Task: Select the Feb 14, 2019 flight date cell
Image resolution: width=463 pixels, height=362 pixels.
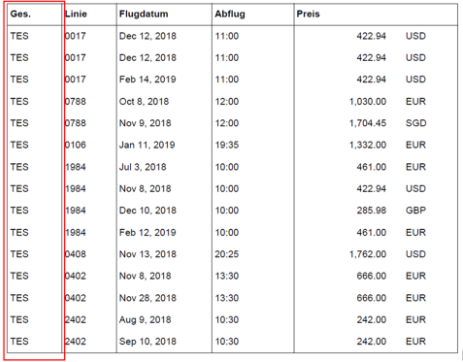Action: click(148, 79)
